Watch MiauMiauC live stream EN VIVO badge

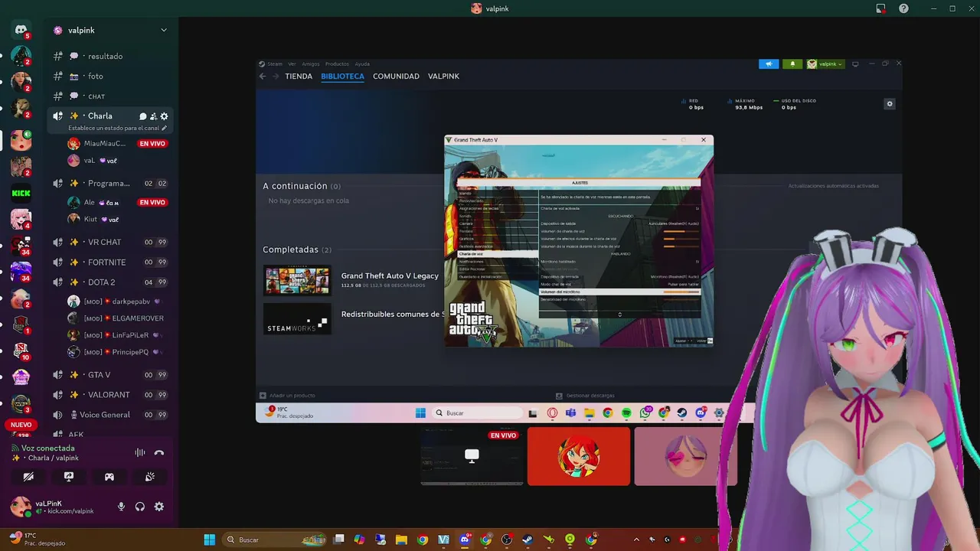point(152,144)
